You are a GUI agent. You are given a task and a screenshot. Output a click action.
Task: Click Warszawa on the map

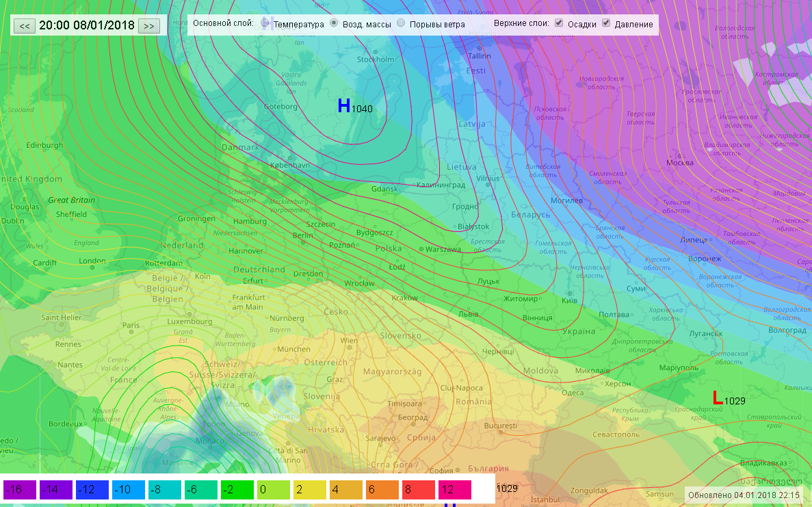(x=443, y=249)
